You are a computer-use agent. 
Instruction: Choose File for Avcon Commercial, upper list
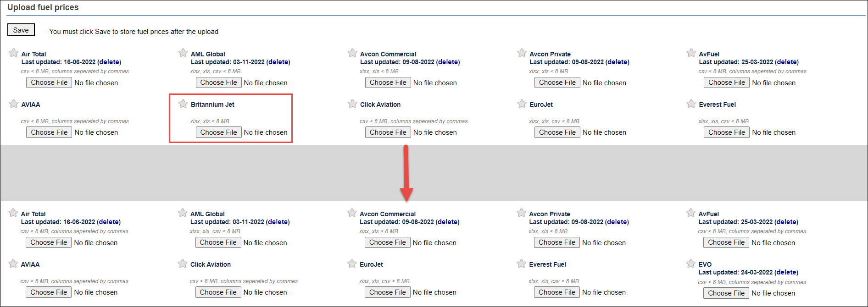(x=388, y=82)
